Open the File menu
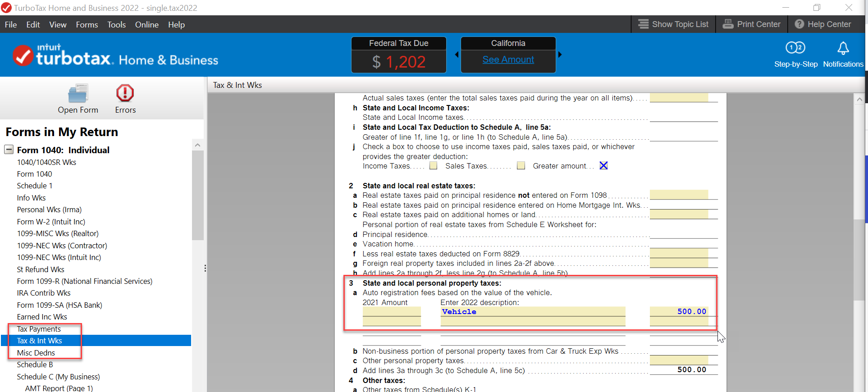Image resolution: width=868 pixels, height=392 pixels. [x=11, y=25]
